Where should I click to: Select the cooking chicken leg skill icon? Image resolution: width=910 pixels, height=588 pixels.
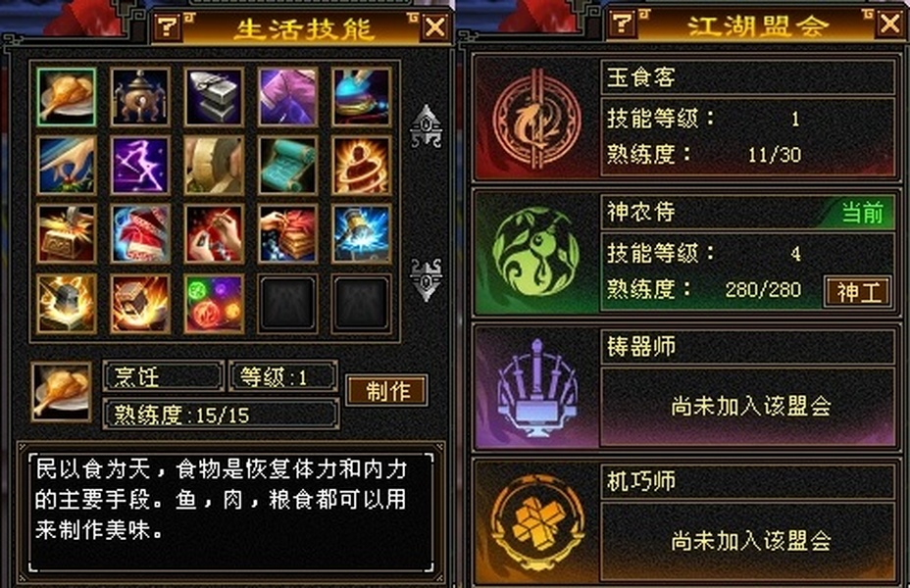pyautogui.click(x=66, y=97)
